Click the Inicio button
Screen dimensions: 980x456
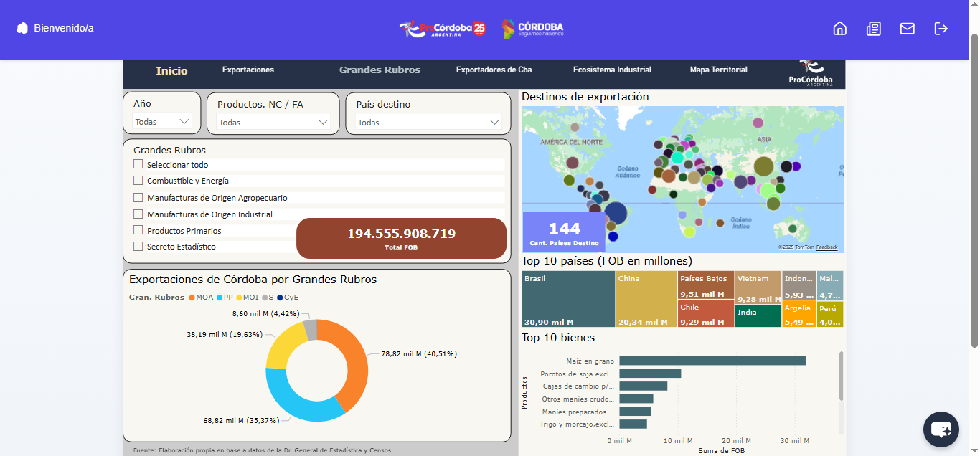click(171, 70)
